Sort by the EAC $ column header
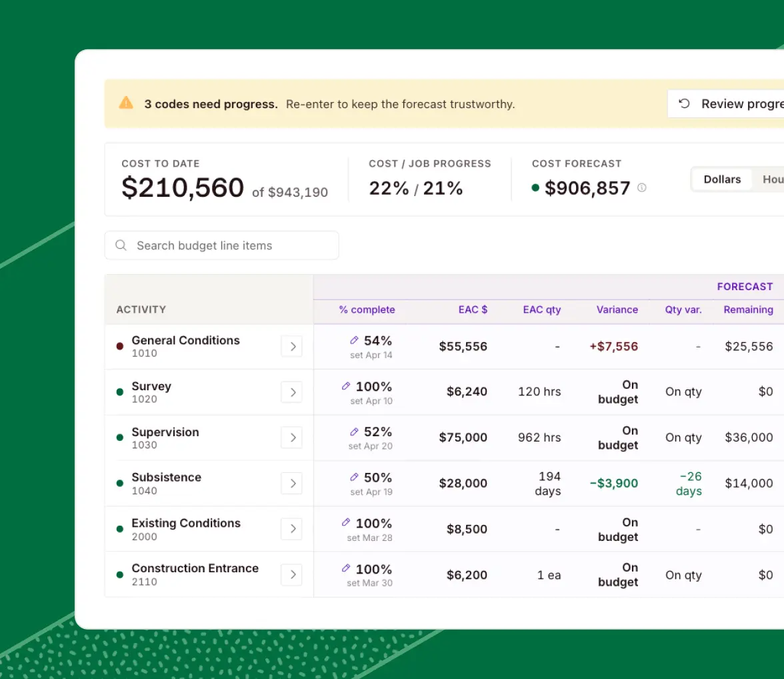The image size is (784, 679). coord(473,309)
